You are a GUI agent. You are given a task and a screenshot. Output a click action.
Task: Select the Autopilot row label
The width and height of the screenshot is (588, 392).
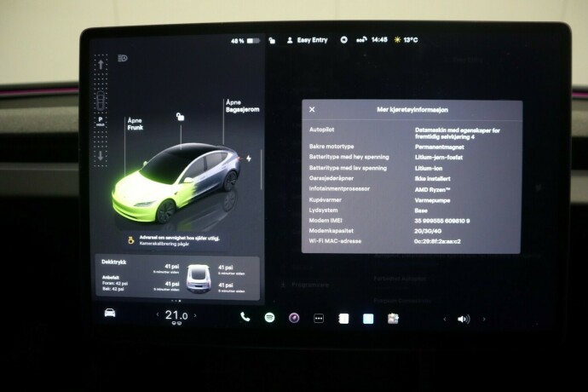click(x=322, y=130)
